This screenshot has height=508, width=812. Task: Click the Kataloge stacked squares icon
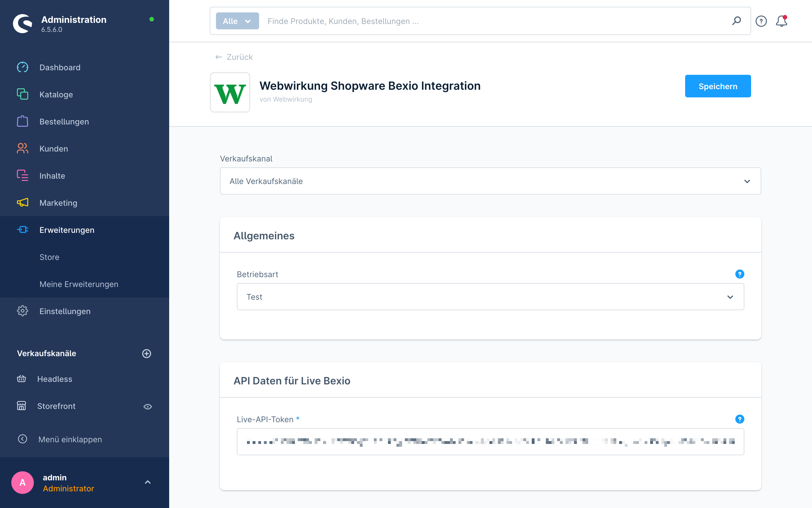click(x=23, y=94)
